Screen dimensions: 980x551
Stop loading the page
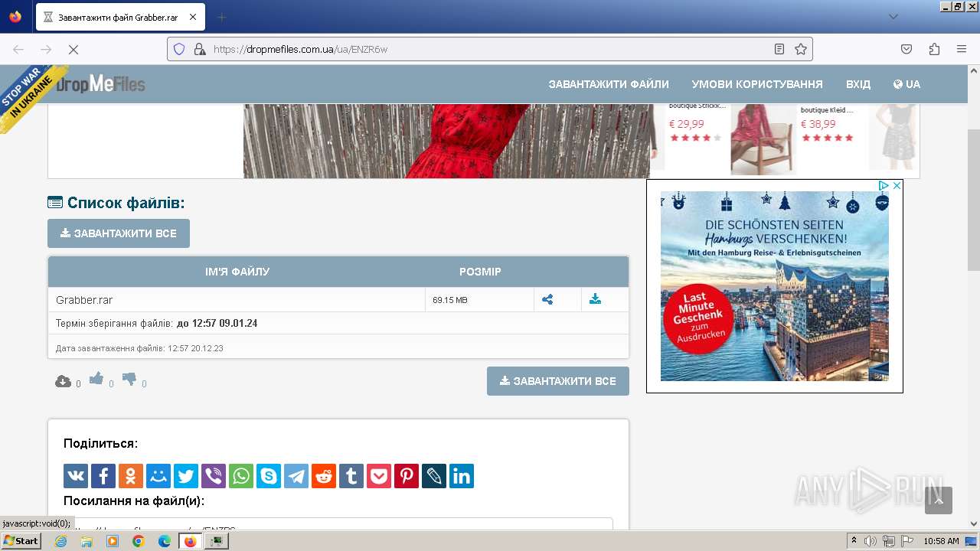tap(73, 49)
